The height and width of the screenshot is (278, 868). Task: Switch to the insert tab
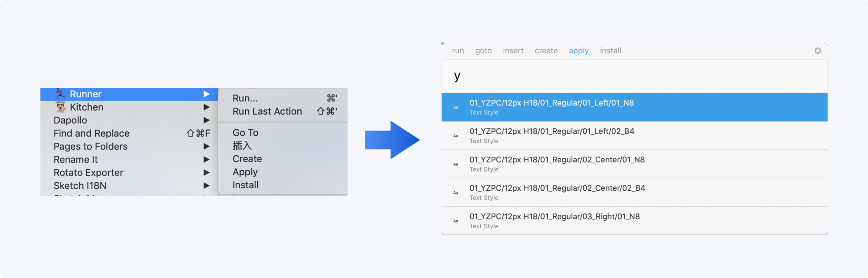[513, 51]
